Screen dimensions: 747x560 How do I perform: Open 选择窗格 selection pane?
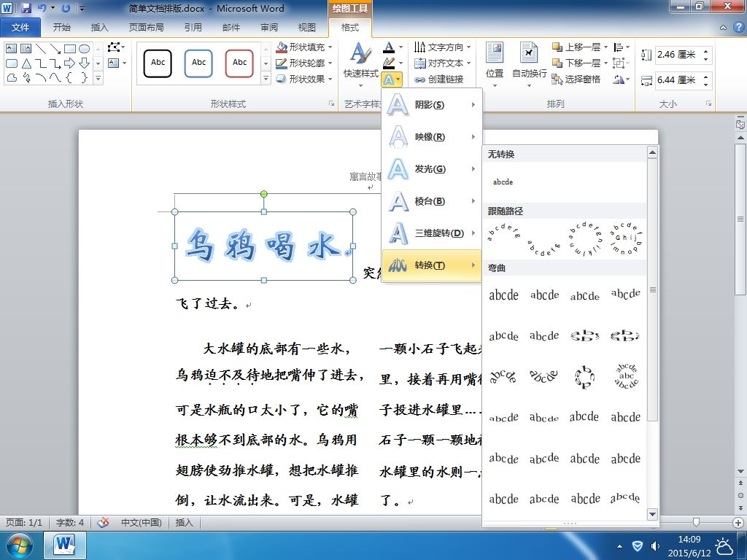[x=576, y=79]
